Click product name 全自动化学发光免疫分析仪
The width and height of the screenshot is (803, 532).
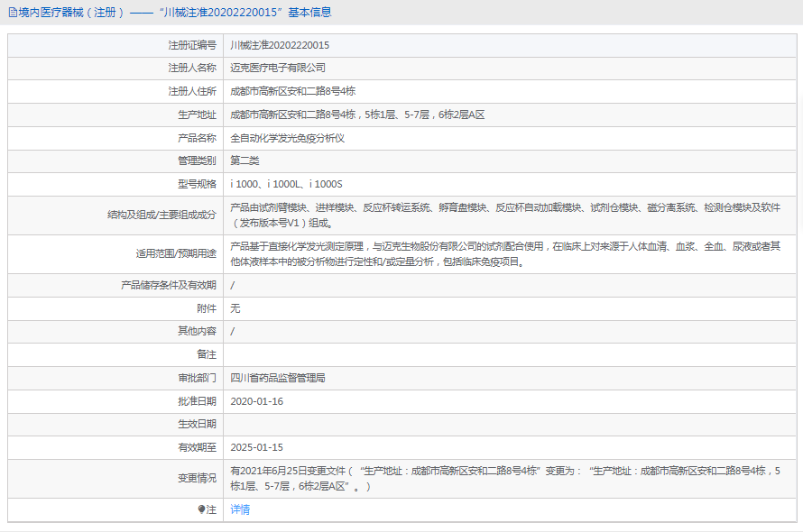(287, 138)
